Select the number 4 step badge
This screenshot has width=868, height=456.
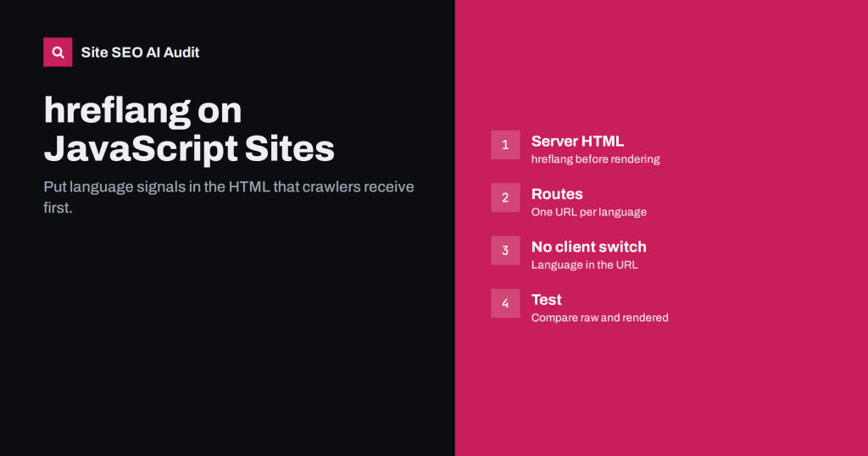point(505,303)
